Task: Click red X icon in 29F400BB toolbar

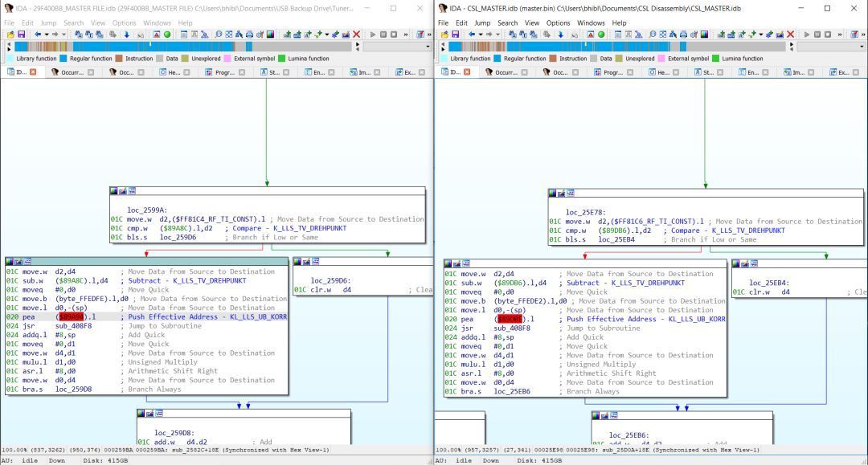Action: [x=357, y=35]
